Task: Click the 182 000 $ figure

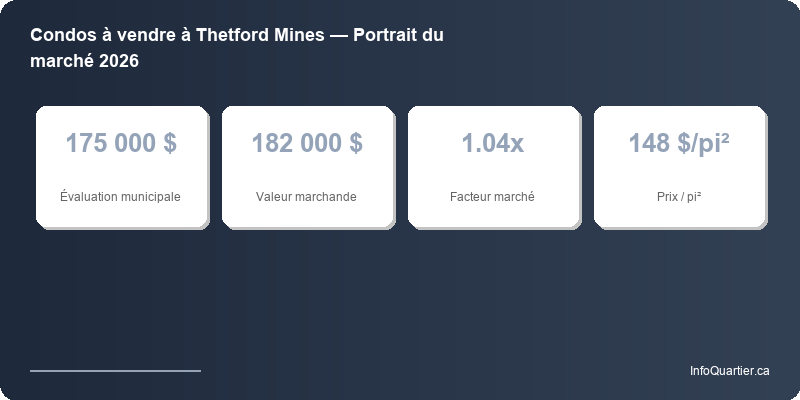Action: click(307, 143)
